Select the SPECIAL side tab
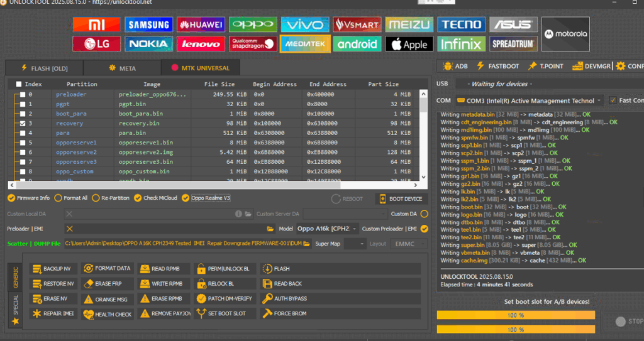This screenshot has height=341, width=644. pyautogui.click(x=15, y=310)
